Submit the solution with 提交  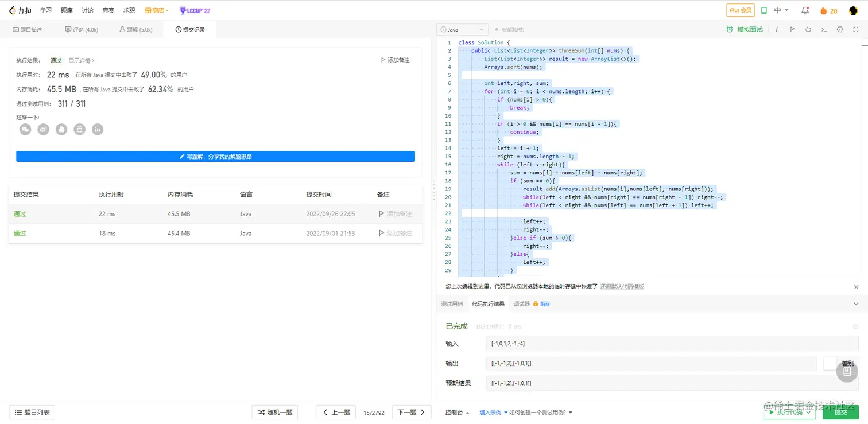[841, 412]
